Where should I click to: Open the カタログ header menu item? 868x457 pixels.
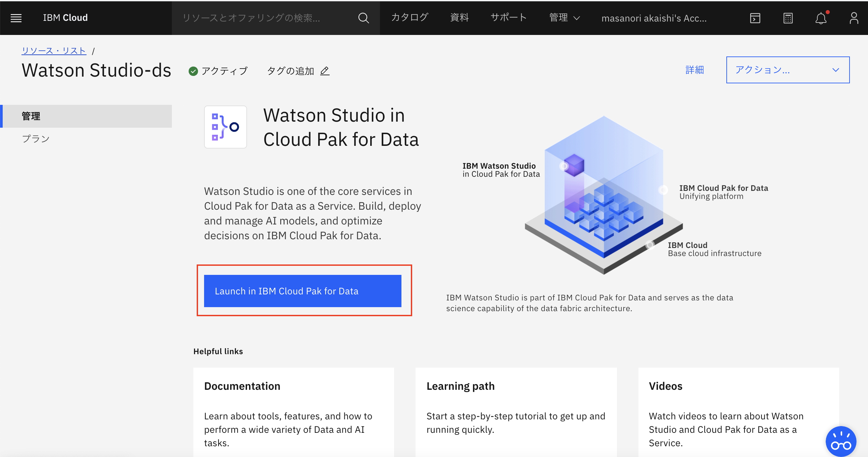point(409,17)
